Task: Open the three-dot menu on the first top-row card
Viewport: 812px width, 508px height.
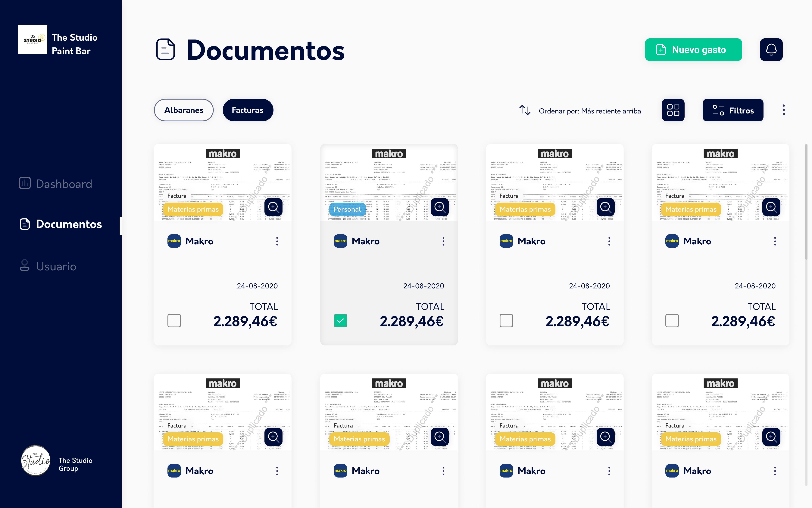Action: pyautogui.click(x=277, y=241)
